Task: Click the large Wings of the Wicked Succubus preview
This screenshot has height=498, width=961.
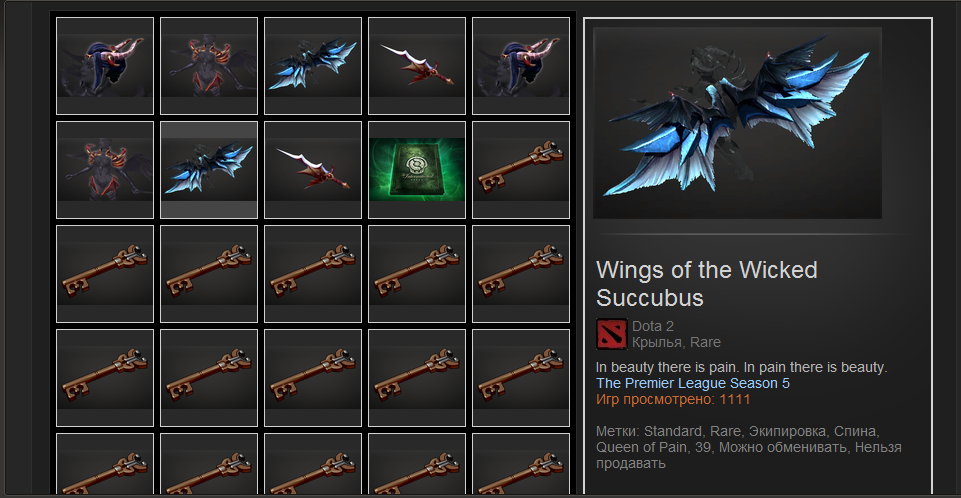Action: [x=737, y=123]
